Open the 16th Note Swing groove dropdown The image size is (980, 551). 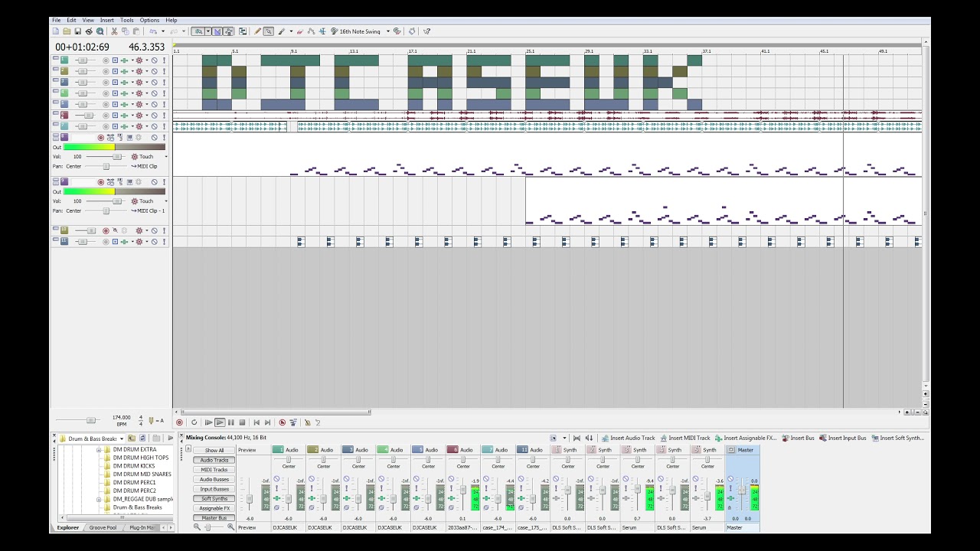tap(388, 31)
